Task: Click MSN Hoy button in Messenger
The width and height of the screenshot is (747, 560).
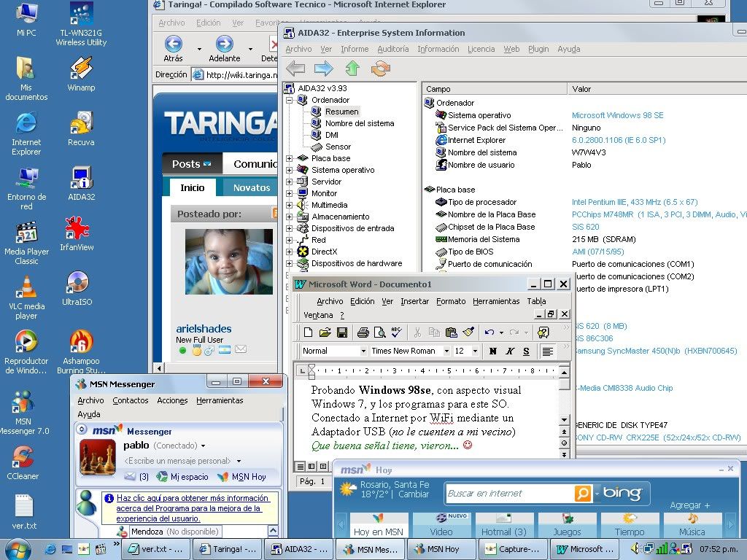Action: click(243, 477)
